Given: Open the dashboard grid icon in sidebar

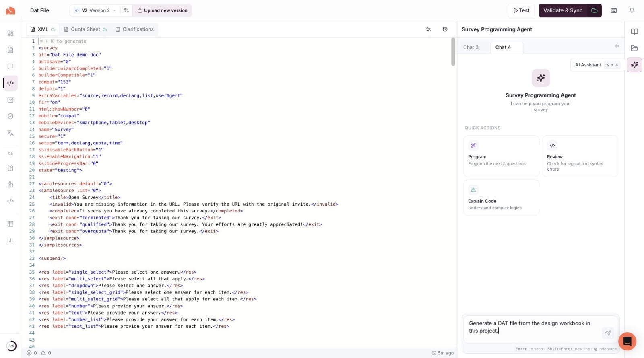Looking at the screenshot, I should 10,33.
